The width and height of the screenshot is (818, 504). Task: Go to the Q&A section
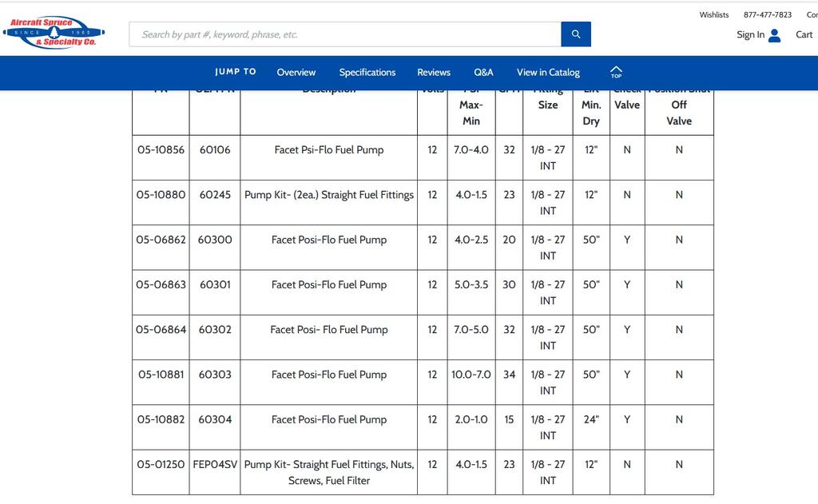coord(483,73)
